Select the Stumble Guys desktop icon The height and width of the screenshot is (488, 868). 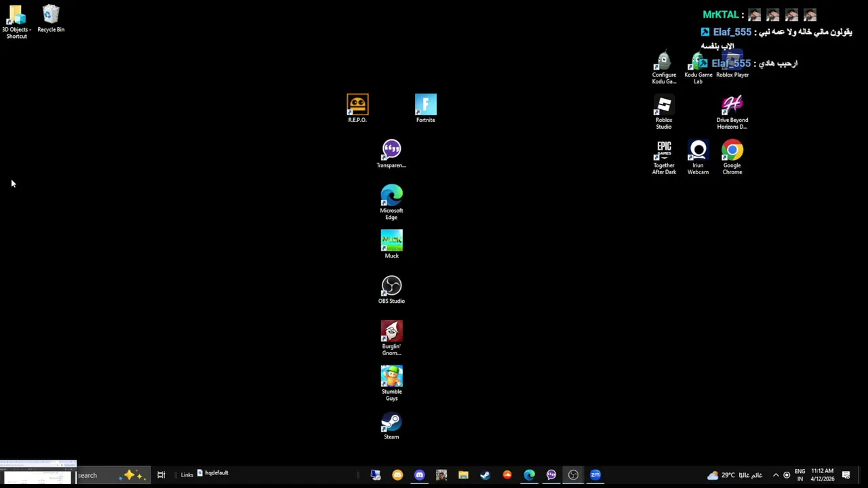click(391, 384)
